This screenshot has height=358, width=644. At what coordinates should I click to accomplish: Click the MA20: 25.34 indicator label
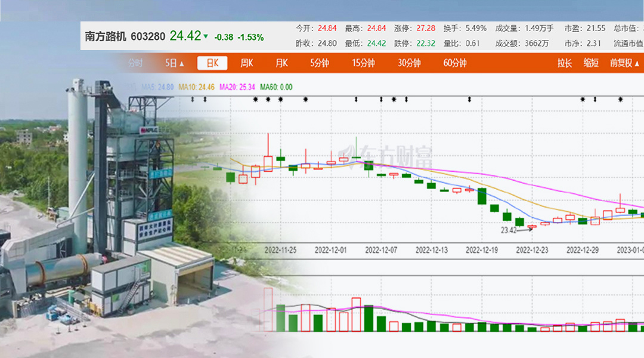click(237, 87)
